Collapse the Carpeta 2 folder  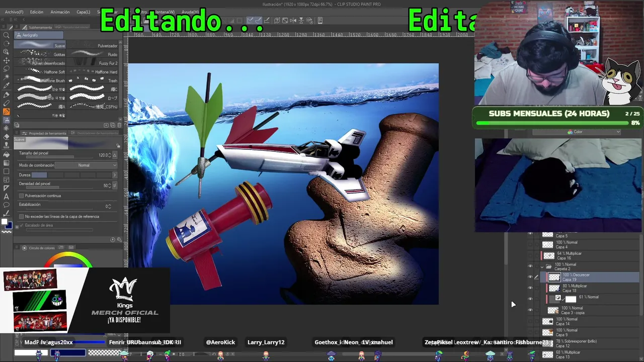(x=542, y=266)
